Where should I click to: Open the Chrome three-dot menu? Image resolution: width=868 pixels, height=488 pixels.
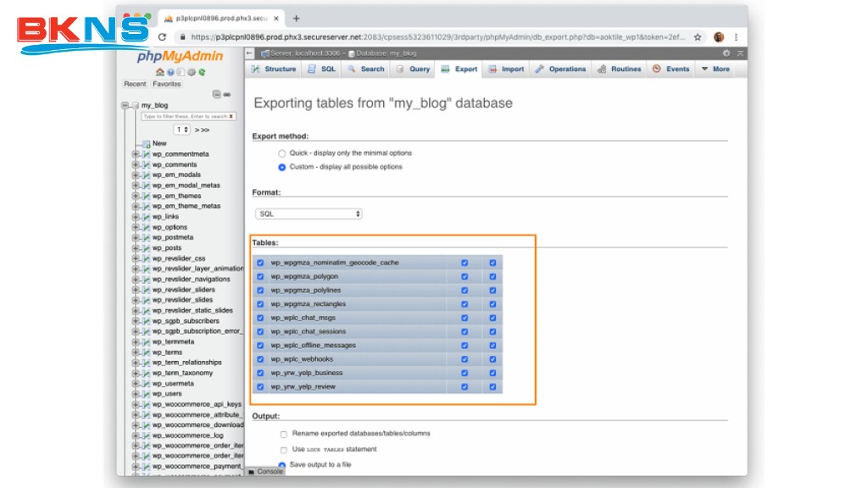point(736,37)
